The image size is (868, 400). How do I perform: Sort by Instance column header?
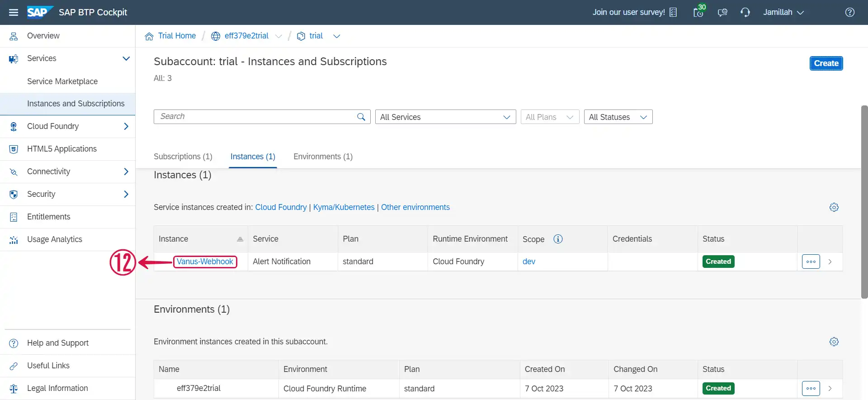coord(201,239)
